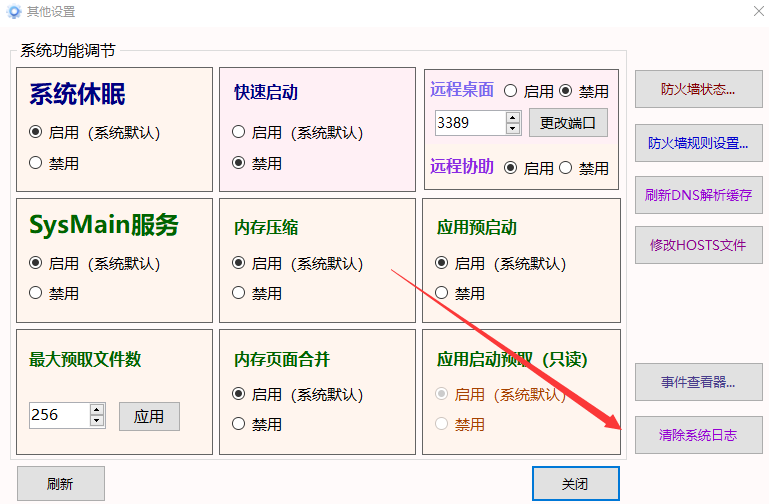Screen dimensions: 769x504
Task: Click the 远程协助 label
Action: coord(462,167)
